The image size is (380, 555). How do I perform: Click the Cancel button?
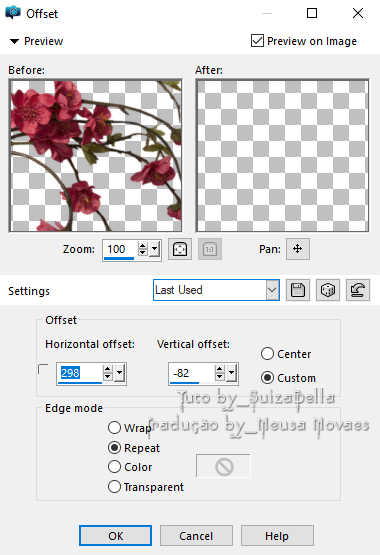click(x=196, y=536)
